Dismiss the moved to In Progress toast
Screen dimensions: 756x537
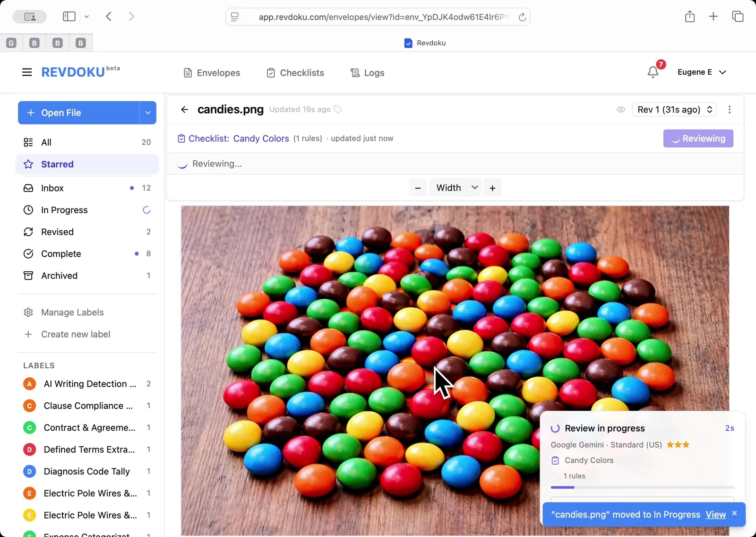point(734,513)
